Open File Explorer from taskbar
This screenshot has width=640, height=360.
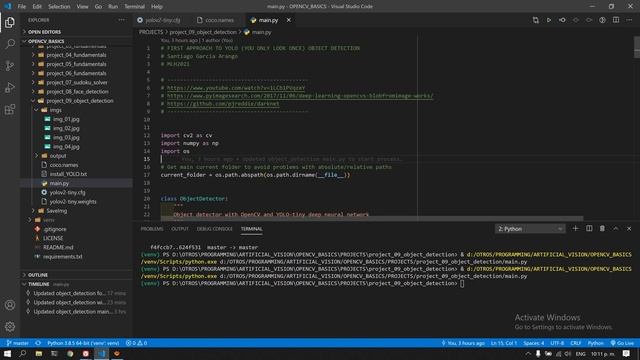pyautogui.click(x=38, y=353)
